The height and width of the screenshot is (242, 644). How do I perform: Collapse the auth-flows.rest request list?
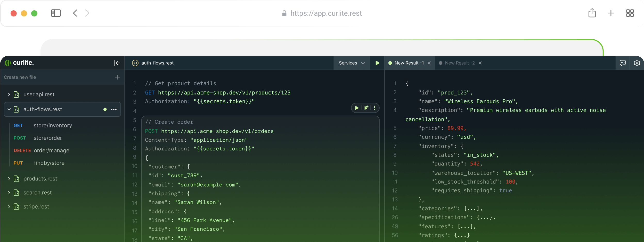tap(9, 109)
